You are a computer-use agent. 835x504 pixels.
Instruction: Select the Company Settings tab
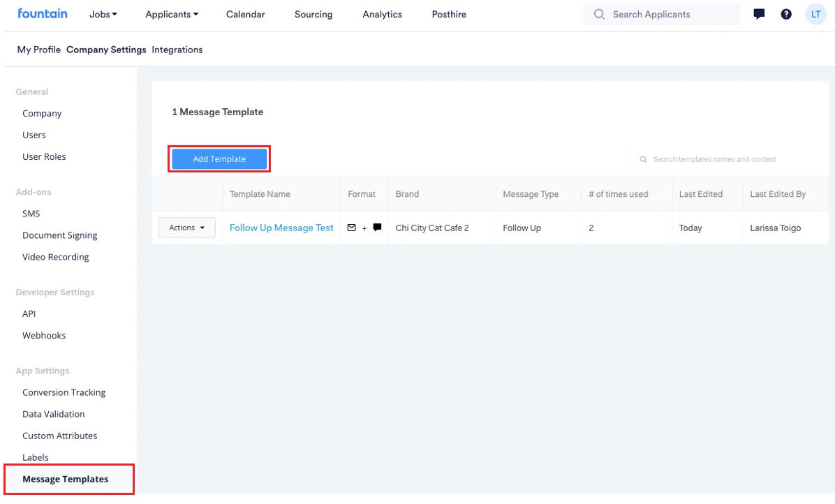[107, 50]
